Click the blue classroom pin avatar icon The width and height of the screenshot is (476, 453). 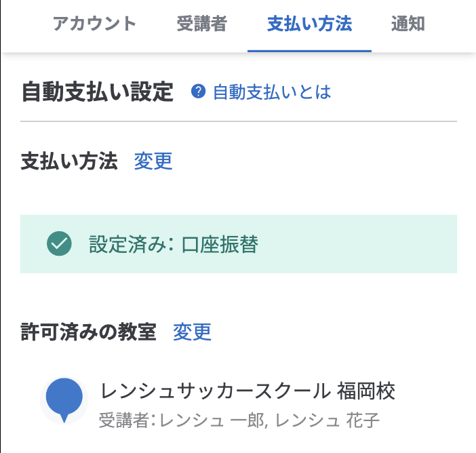pyautogui.click(x=64, y=399)
